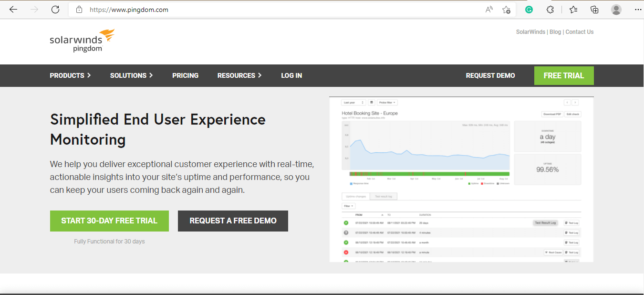Expand the SOLUTIONS menu
The height and width of the screenshot is (295, 644).
click(131, 75)
